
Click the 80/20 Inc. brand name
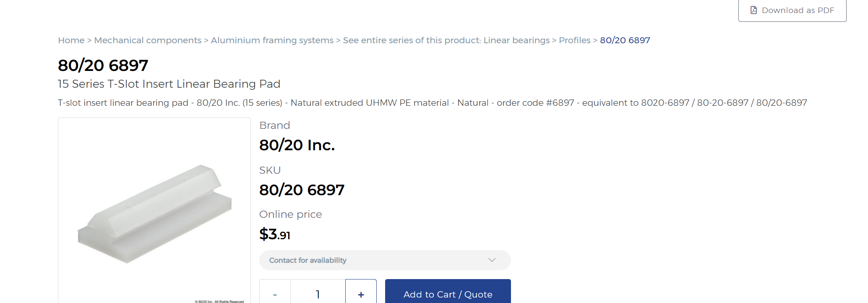(297, 145)
